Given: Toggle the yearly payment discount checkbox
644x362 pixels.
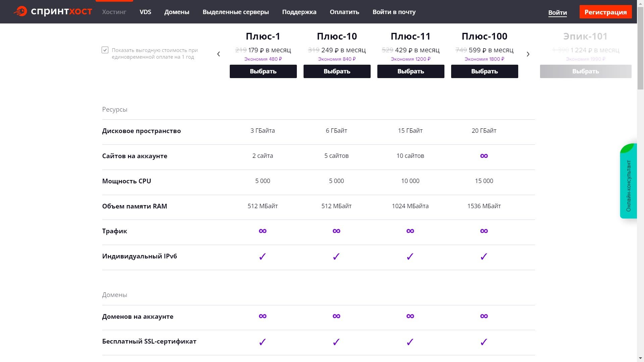Looking at the screenshot, I should (x=105, y=50).
